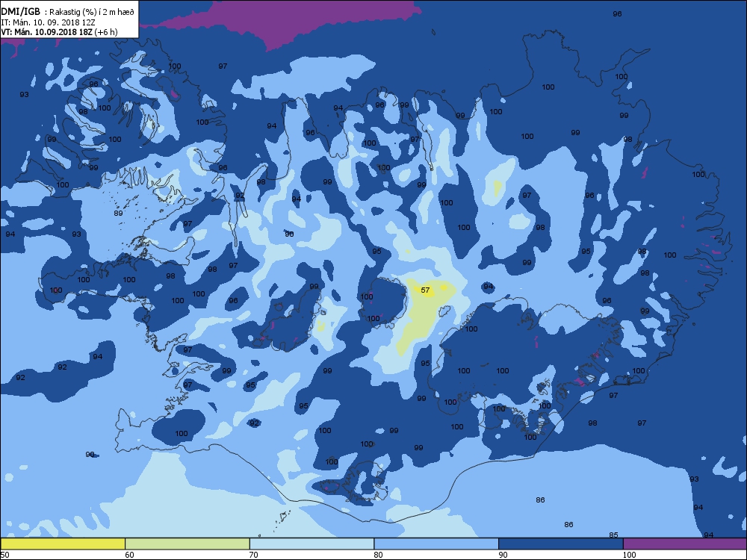Click the light blue 80–90 legend swatch
The height and width of the screenshot is (560, 747).
point(436,544)
